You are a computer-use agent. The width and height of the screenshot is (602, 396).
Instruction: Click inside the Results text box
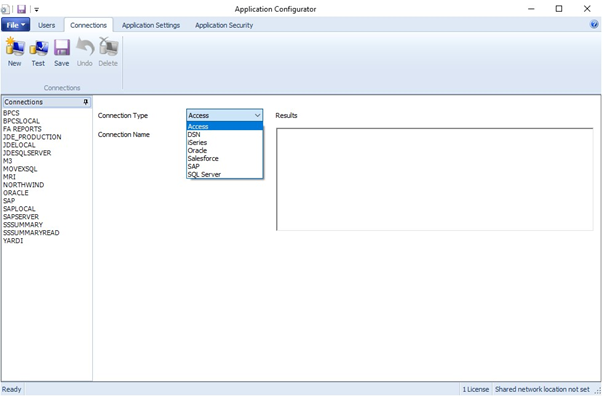tap(435, 179)
